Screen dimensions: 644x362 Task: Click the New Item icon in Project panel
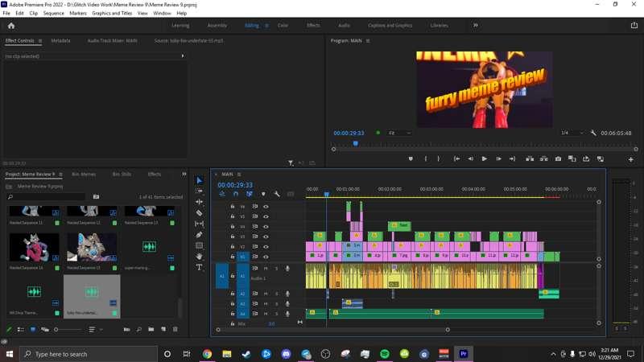point(163,329)
